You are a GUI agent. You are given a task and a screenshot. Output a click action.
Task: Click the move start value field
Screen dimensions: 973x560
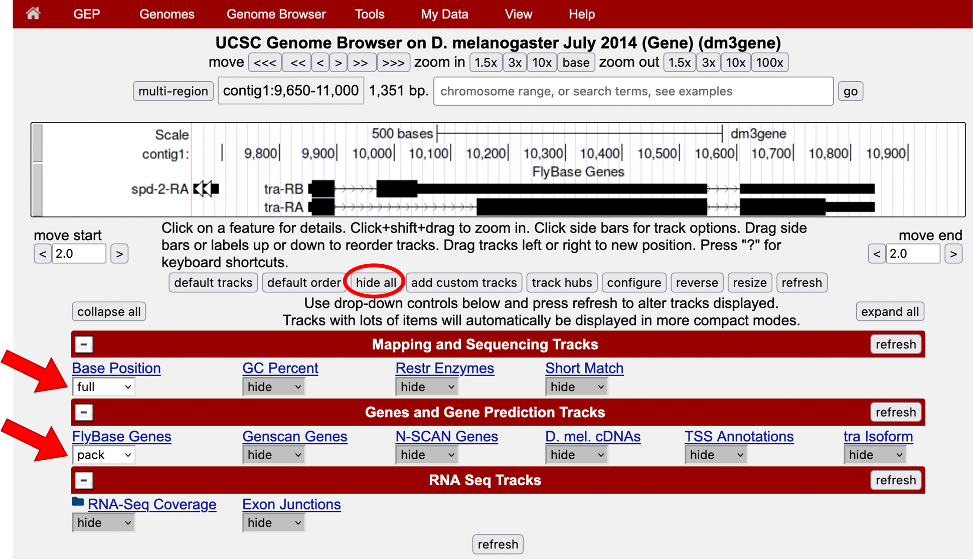pyautogui.click(x=79, y=254)
